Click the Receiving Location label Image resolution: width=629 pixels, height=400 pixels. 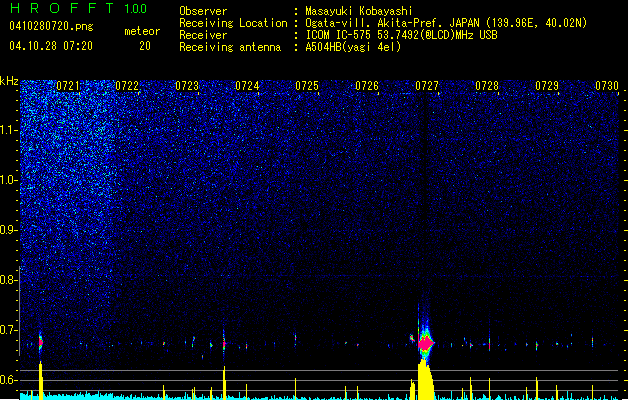233,23
